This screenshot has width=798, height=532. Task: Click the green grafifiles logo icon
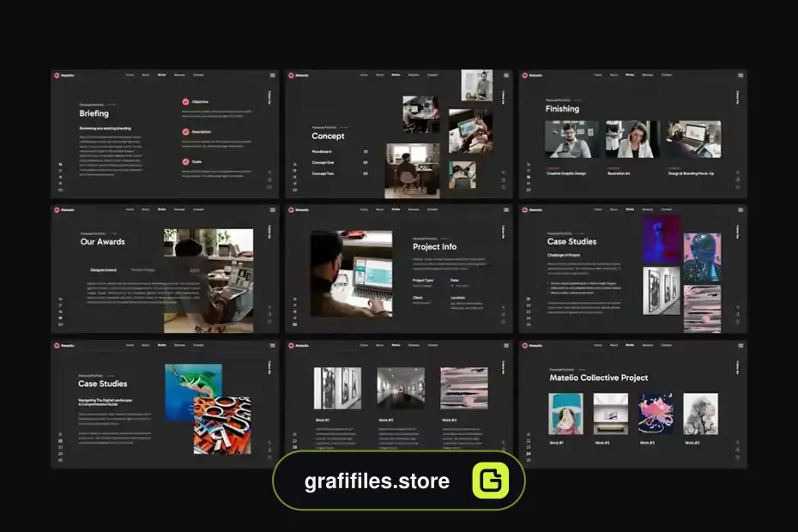491,480
